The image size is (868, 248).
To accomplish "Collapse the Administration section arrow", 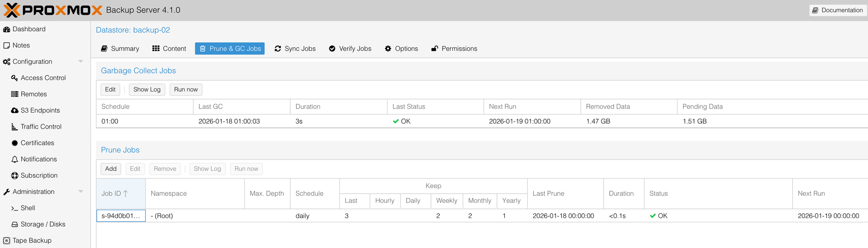I will coord(81,192).
